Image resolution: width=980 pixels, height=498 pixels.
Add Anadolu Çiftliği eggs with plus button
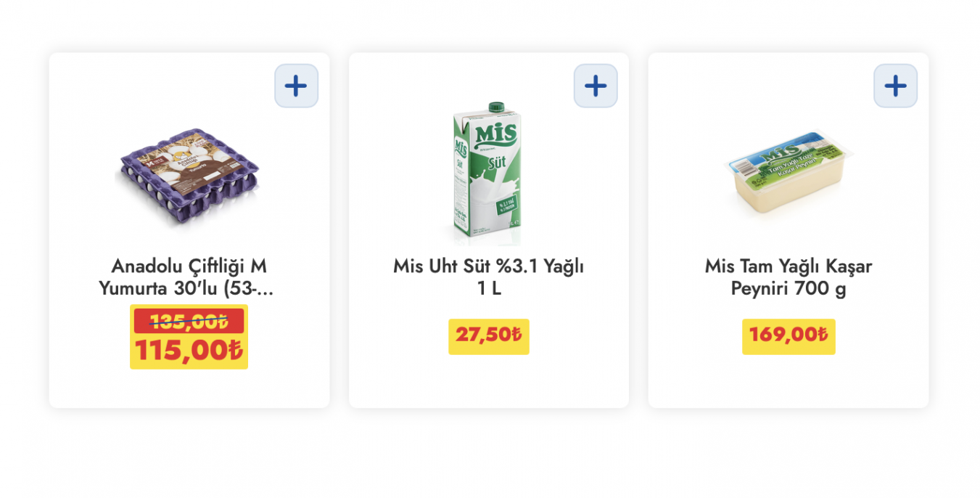click(296, 86)
